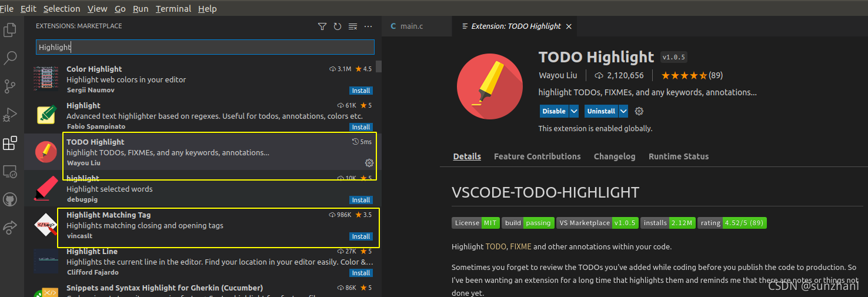The width and height of the screenshot is (868, 297).
Task: Open Views and More Actions ellipsis
Action: pyautogui.click(x=368, y=26)
